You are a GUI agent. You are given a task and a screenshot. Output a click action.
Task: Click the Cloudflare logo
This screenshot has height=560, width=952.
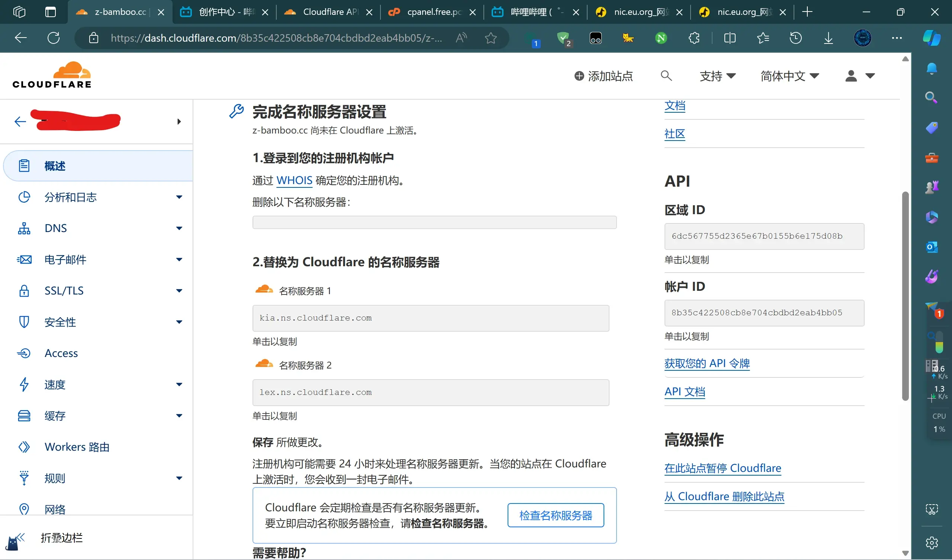click(52, 75)
